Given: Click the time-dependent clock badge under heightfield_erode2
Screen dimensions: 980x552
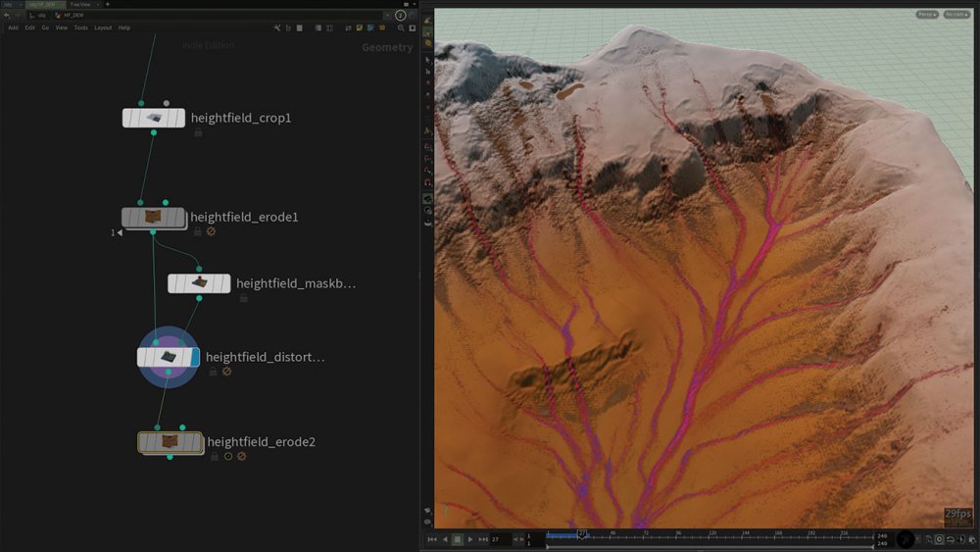Looking at the screenshot, I should click(x=228, y=456).
